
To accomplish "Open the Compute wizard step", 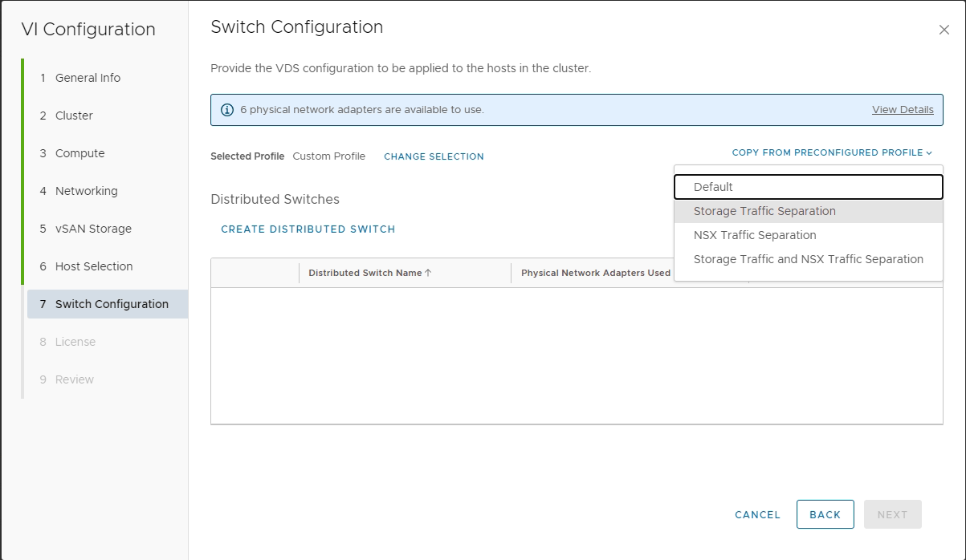I will tap(79, 153).
